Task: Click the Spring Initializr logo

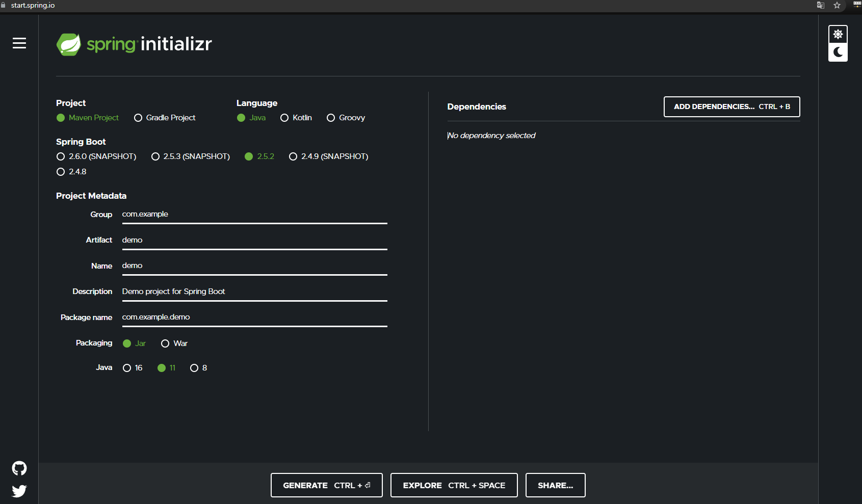Action: (x=134, y=44)
